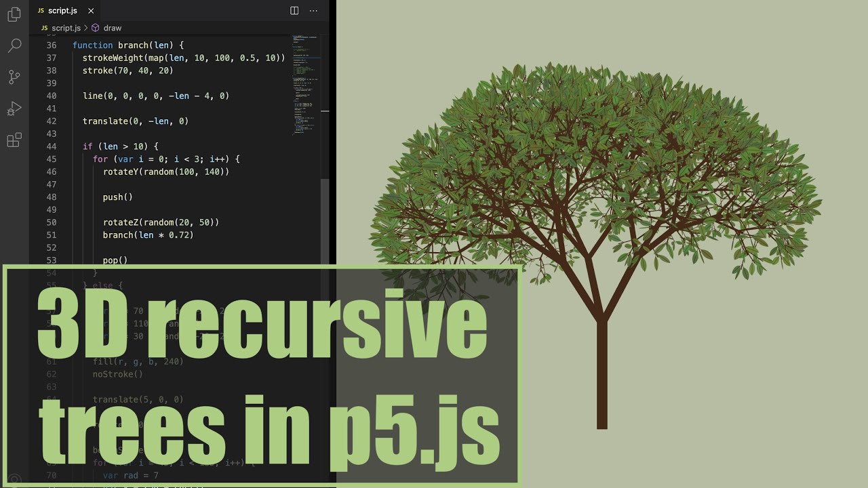This screenshot has height=488, width=868.
Task: Click the editor vertical scrollbar thumb
Action: click(325, 222)
